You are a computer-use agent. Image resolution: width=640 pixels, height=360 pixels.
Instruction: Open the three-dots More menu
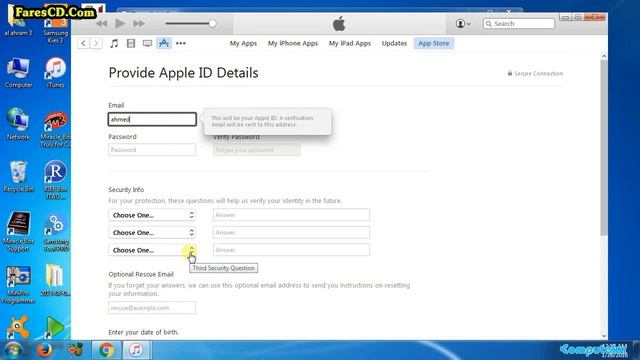pos(181,43)
